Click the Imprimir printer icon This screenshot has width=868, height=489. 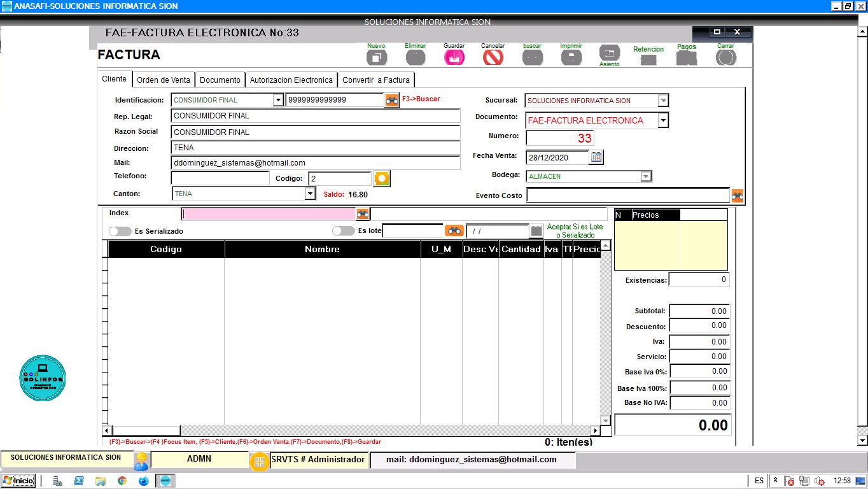pos(571,57)
